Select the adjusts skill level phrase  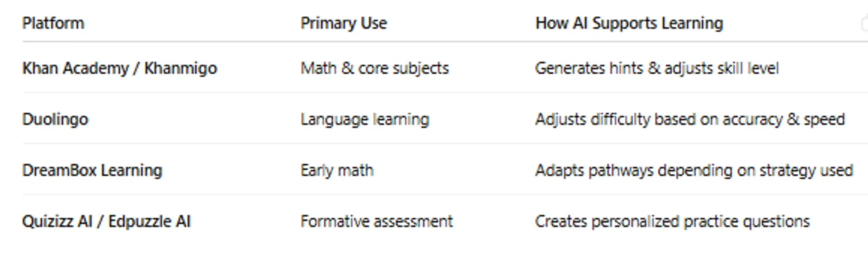[721, 68]
